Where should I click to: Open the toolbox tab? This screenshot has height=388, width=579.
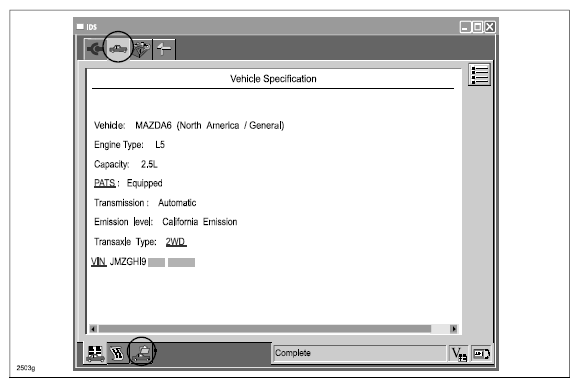[141, 49]
